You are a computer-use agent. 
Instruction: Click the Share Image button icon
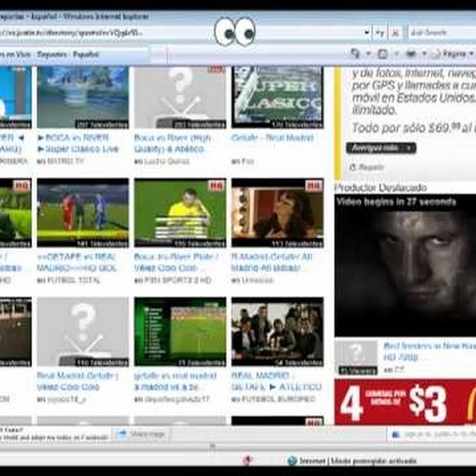pyautogui.click(x=122, y=434)
